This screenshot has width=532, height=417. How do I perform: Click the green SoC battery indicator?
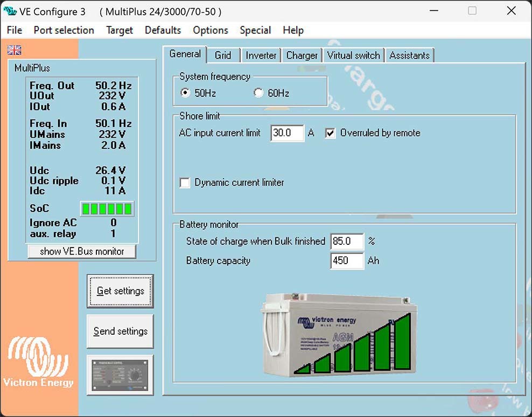[x=107, y=209]
